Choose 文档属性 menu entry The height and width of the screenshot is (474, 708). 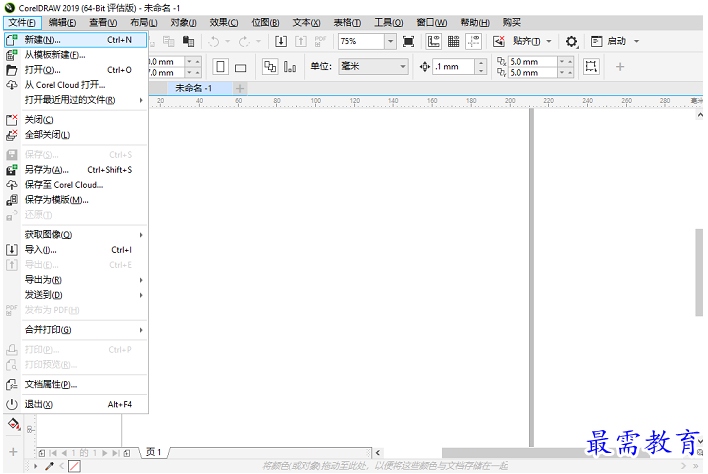75,385
